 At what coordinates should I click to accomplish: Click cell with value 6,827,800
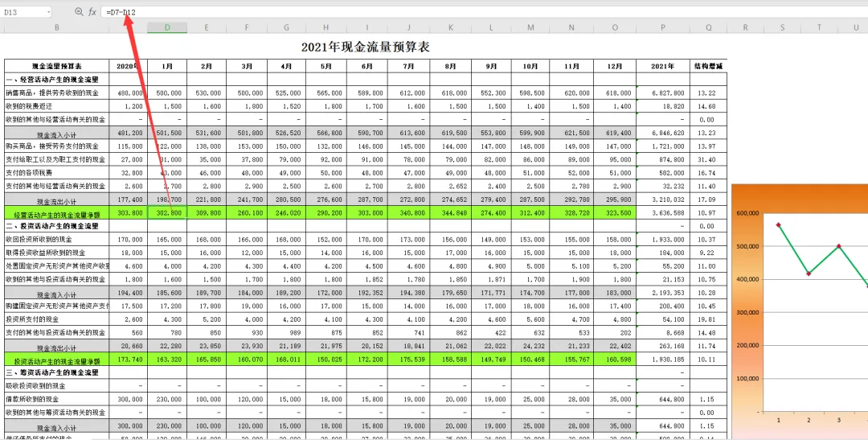[x=662, y=93]
